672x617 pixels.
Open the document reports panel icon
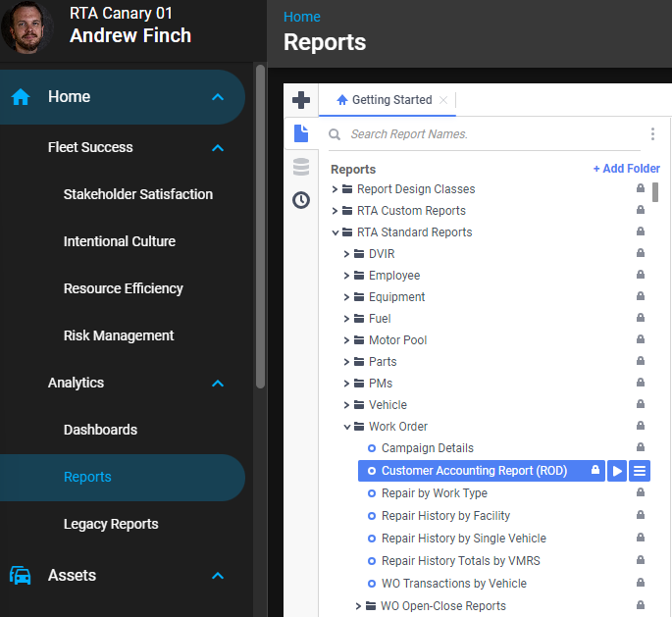301,133
